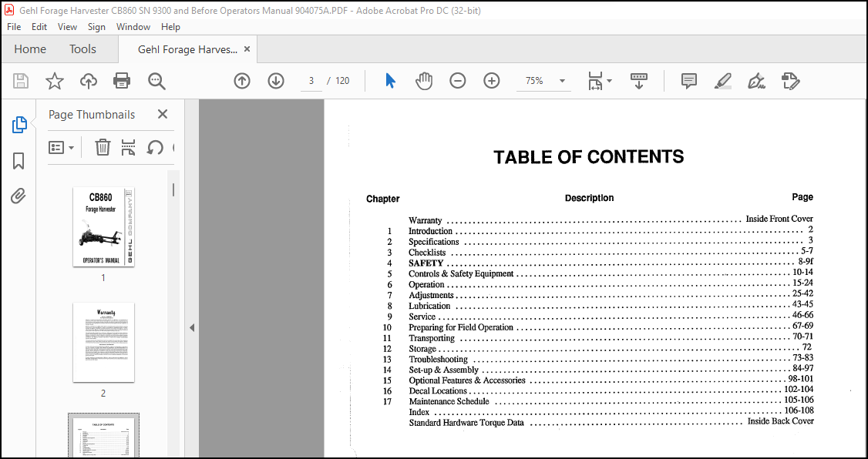Click the Request signature send icon
The width and height of the screenshot is (868, 459).
[790, 82]
